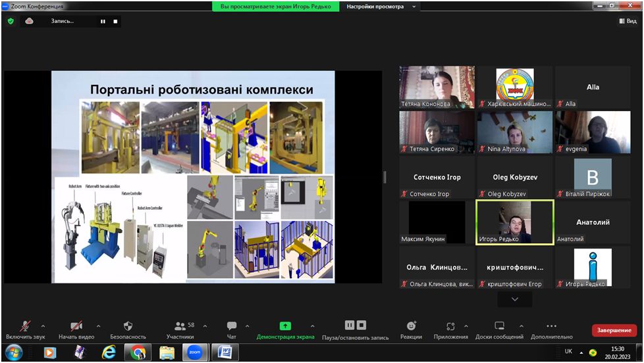Open Windows Start button
Viewport: 644px width, 363px height.
(14, 352)
